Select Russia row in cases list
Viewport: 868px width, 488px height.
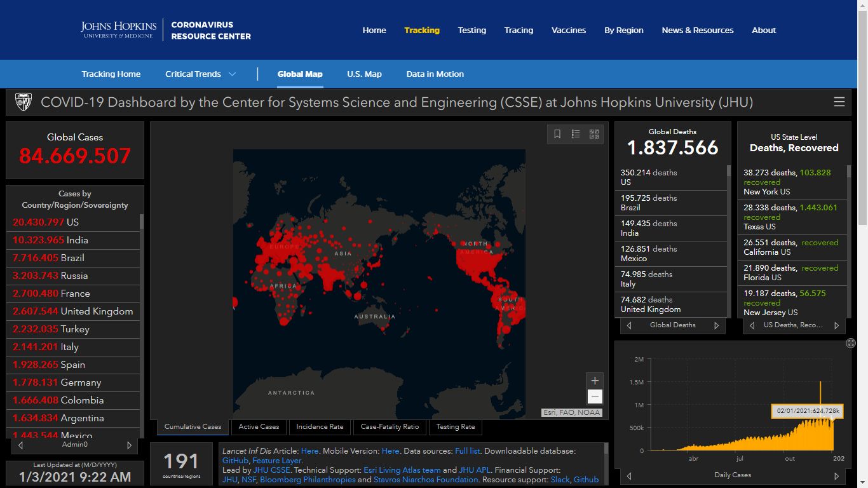[x=72, y=276]
